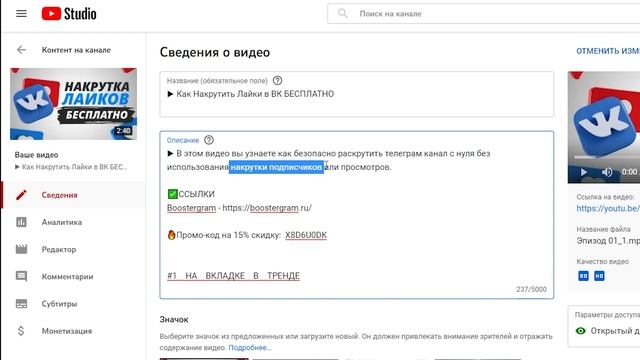The image size is (640, 360).
Task: Click the Субтитры captions icon
Action: pyautogui.click(x=21, y=304)
